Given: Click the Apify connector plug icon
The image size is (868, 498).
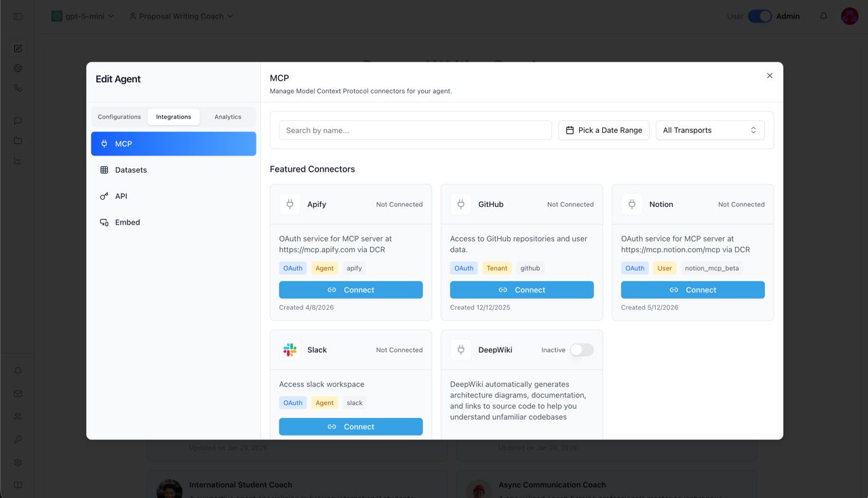Looking at the screenshot, I should pyautogui.click(x=290, y=204).
